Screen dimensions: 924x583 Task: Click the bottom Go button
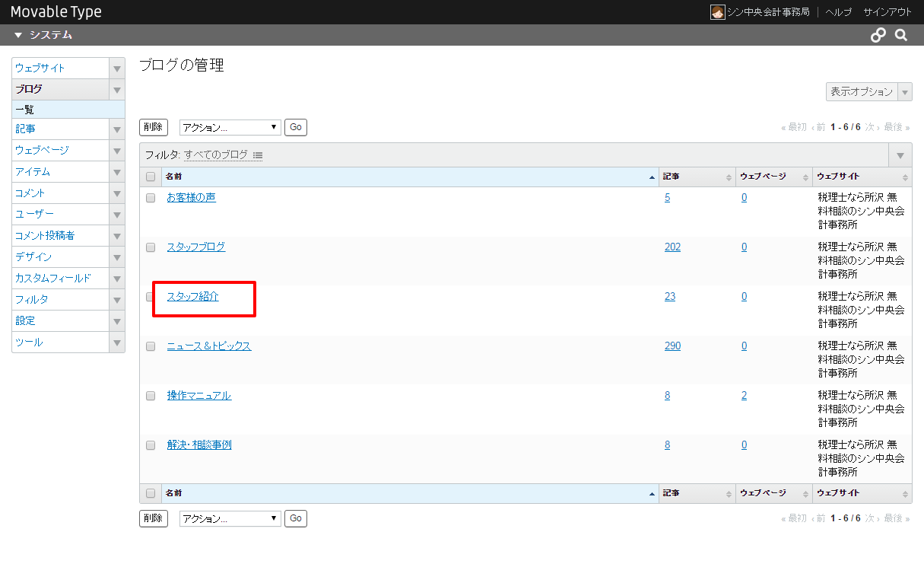[296, 518]
